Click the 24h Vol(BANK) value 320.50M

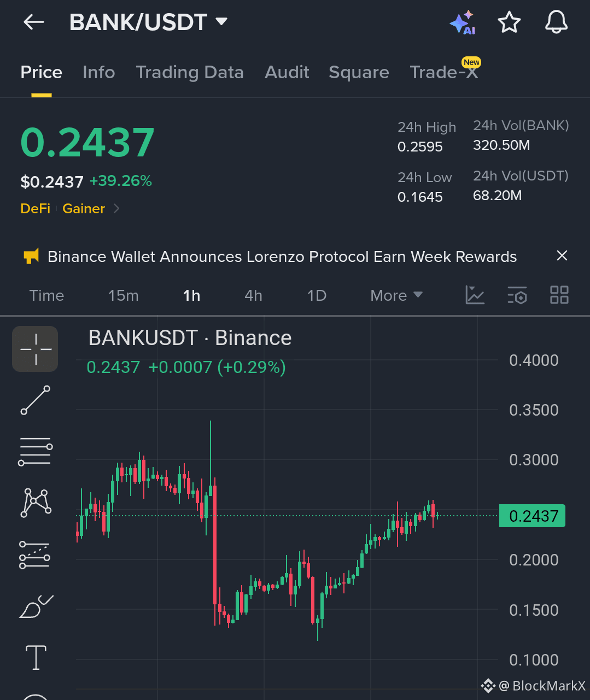click(501, 145)
